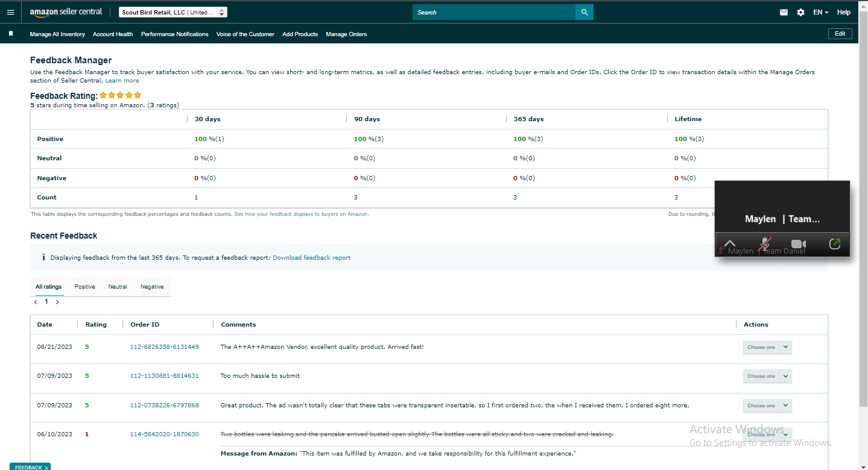
Task: Open Performance Notifications menu item
Action: tap(175, 34)
